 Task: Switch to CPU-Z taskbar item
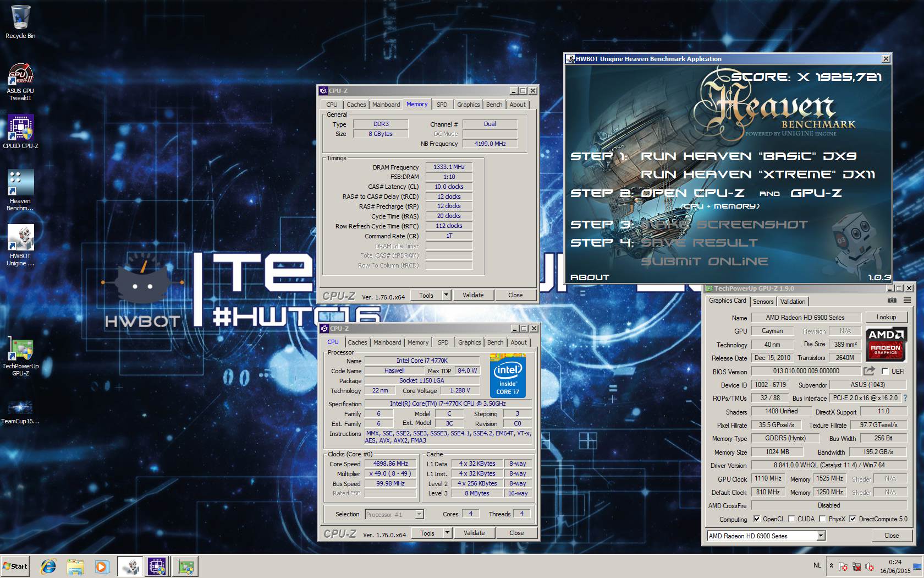tap(157, 566)
